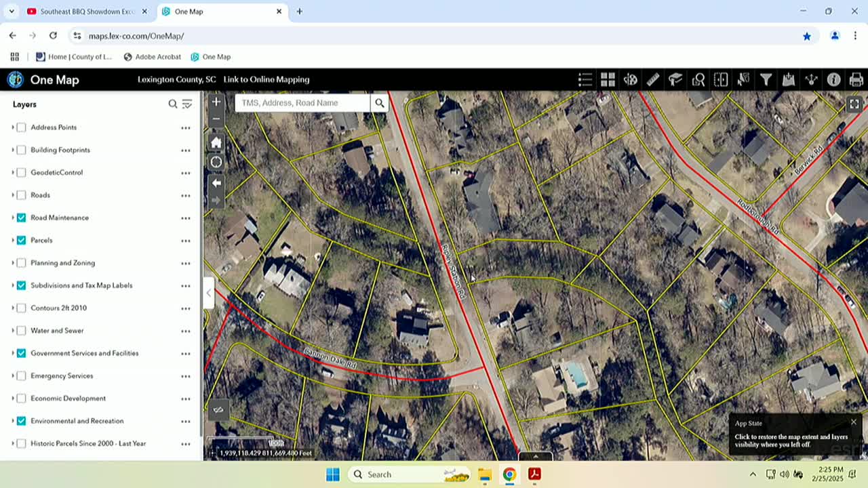Screen dimensions: 868x488
Task: Open Link to Online Mapping
Action: 267,80
